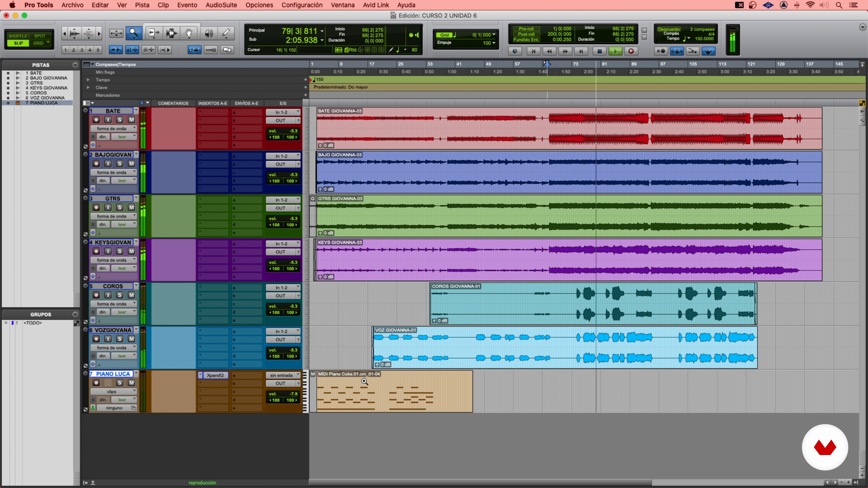Click the Fast Forward transport button
Viewport: 868px width, 488px height.
(x=565, y=51)
